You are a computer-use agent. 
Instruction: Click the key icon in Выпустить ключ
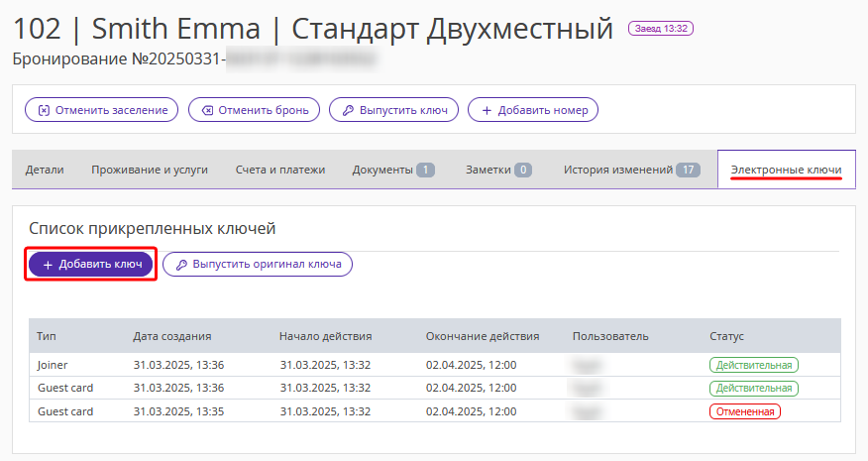click(x=347, y=110)
